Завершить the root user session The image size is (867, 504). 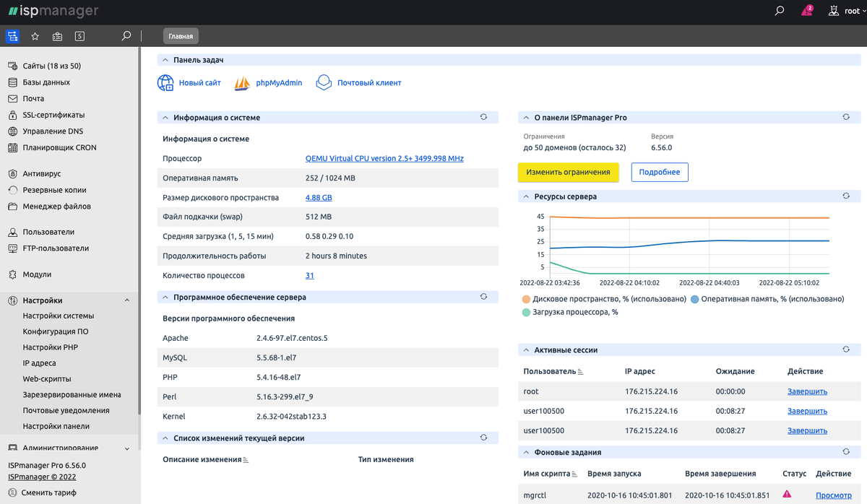[806, 391]
